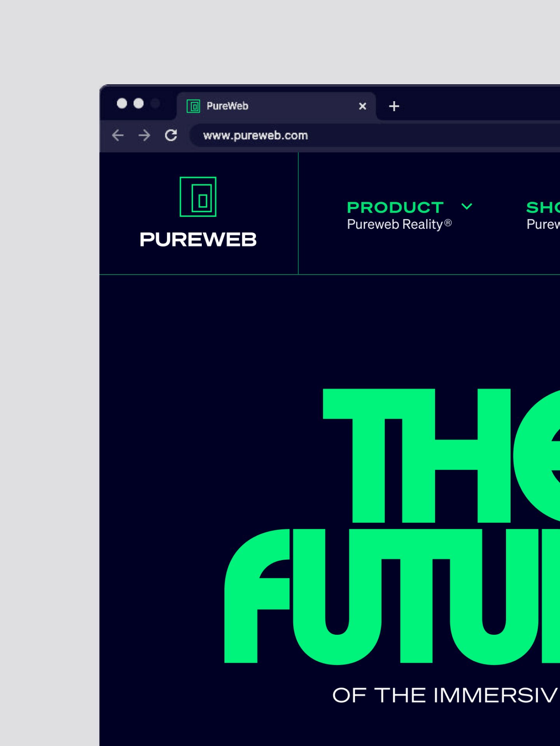
Task: Expand the chevron beside PRODUCT
Action: [467, 207]
